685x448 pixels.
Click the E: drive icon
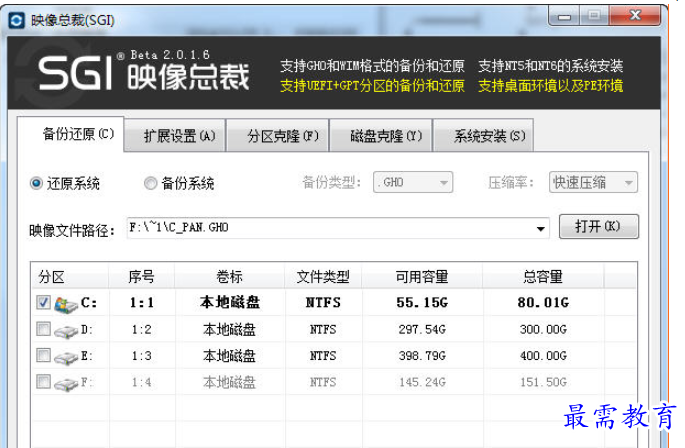point(66,358)
